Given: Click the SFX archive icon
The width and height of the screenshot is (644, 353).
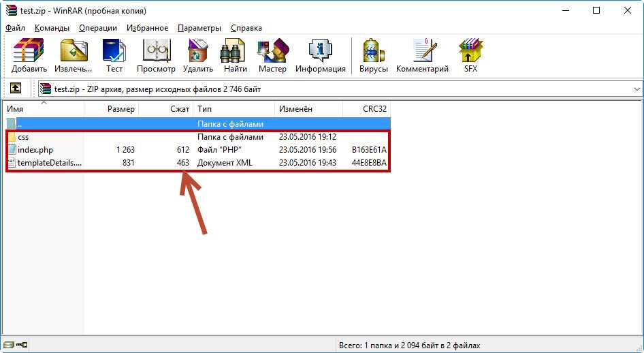Looking at the screenshot, I should (x=470, y=55).
